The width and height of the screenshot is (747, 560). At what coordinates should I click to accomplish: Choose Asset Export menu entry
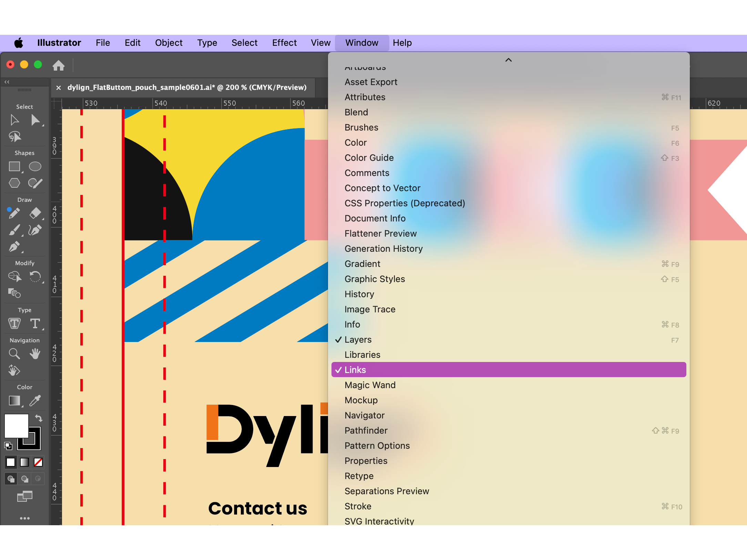coord(509,82)
